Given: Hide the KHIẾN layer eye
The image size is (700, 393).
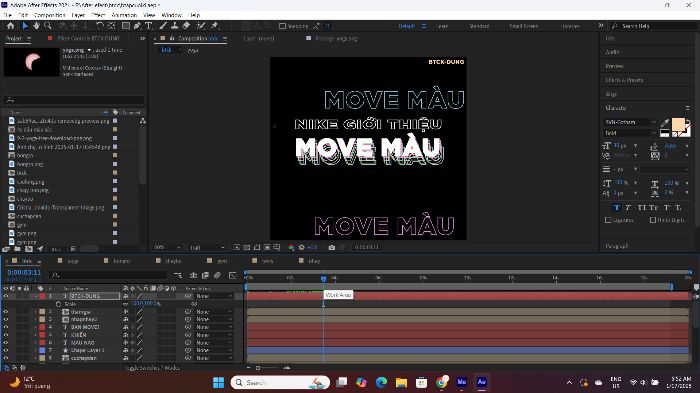Looking at the screenshot, I should click(6, 335).
